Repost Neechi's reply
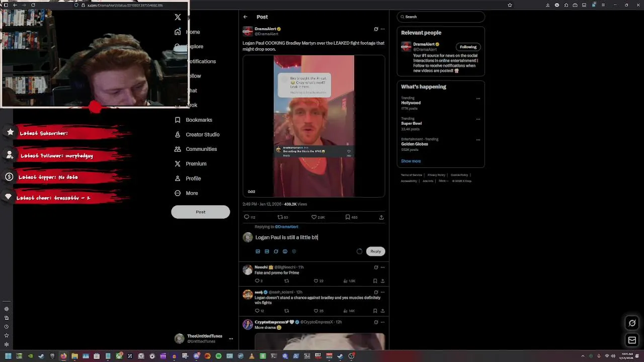This screenshot has width=644, height=362. coord(286,281)
